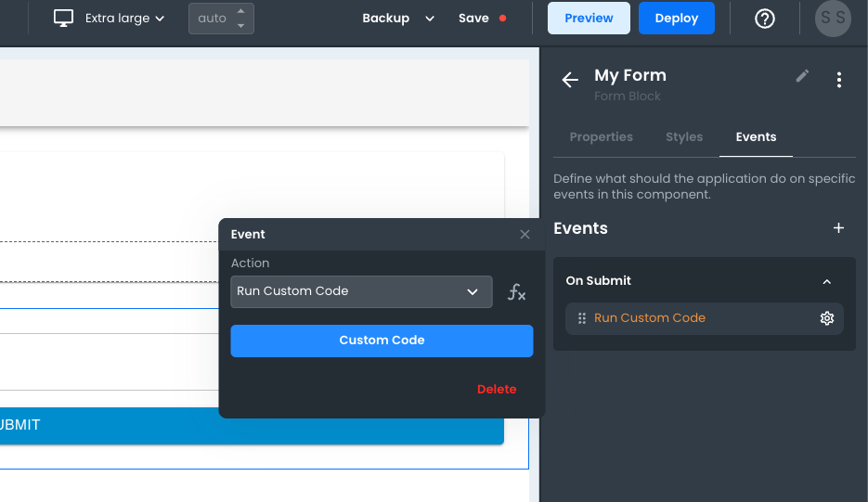Click the auto width input field
Image resolution: width=868 pixels, height=502 pixels.
coord(213,19)
